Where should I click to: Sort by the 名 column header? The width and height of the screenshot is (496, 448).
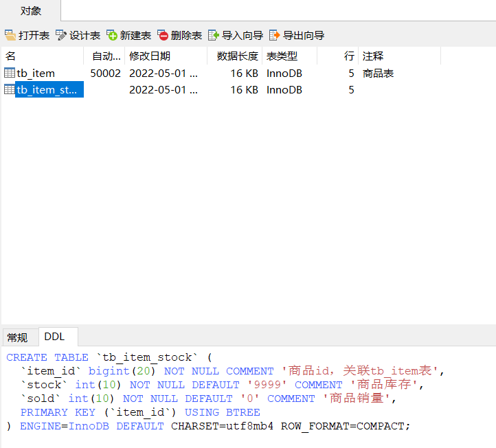tap(43, 56)
